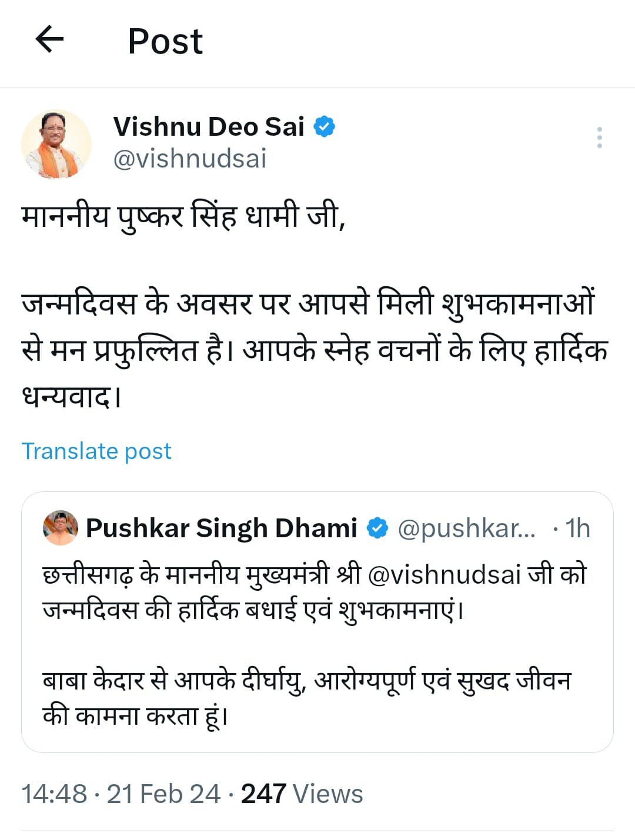Open the three-dot more options menu

[599, 138]
